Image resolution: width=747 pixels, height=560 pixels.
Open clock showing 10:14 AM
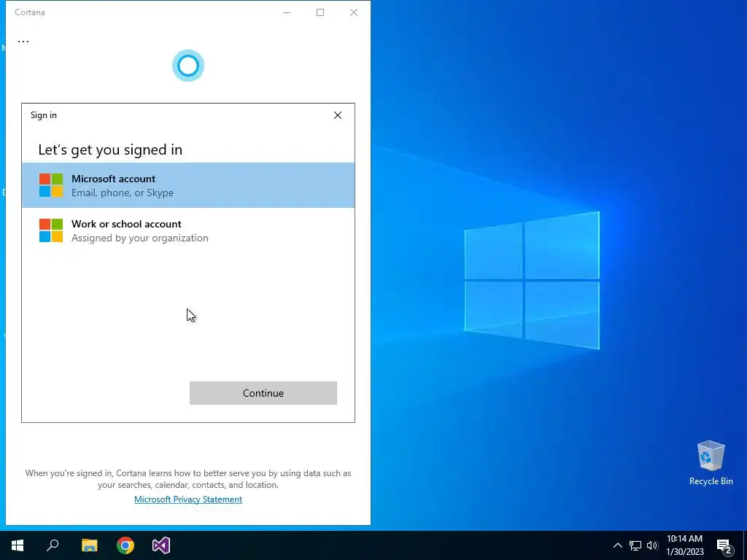click(684, 545)
